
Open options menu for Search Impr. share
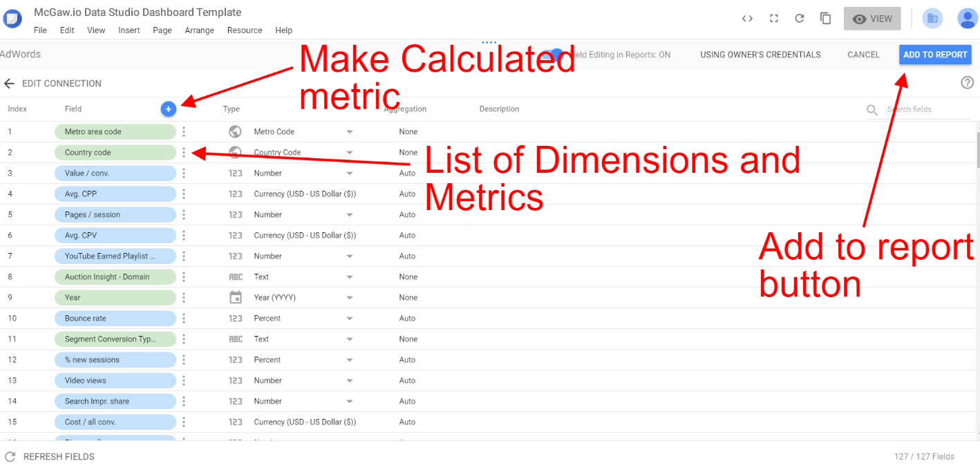point(184,401)
